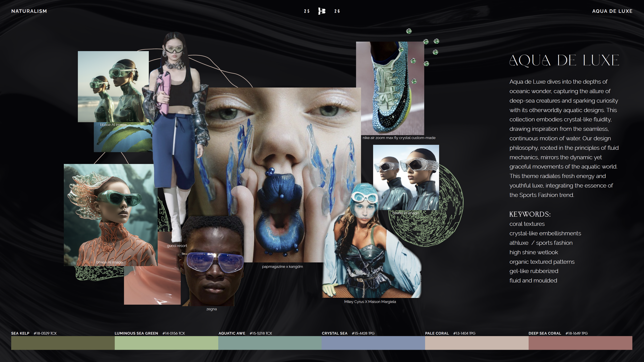
Task: Click the nike air zoom max fly caption
Action: [399, 138]
